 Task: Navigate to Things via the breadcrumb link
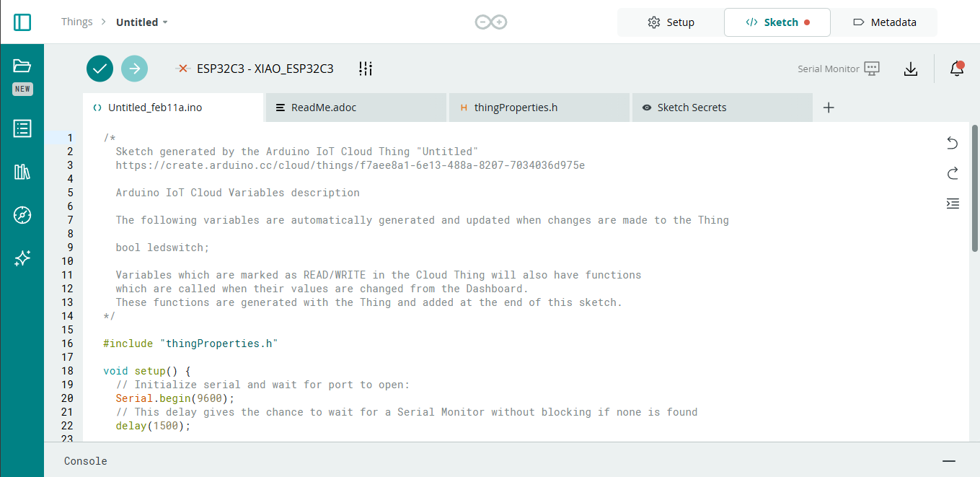click(77, 22)
